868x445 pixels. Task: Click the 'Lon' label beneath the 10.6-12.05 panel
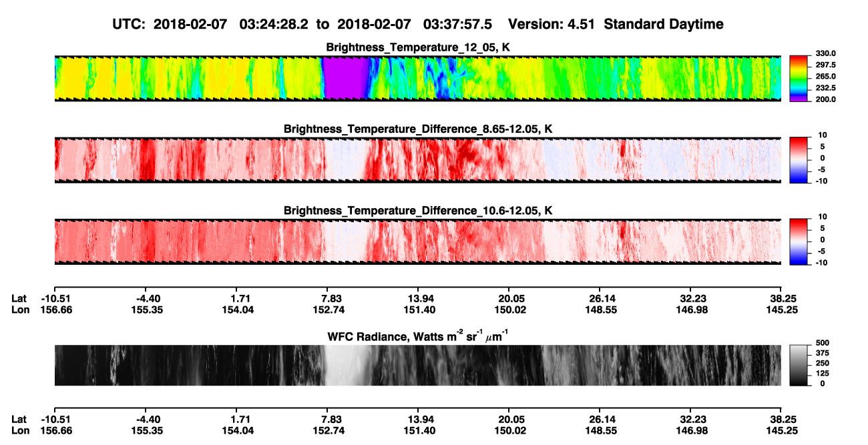(20, 310)
